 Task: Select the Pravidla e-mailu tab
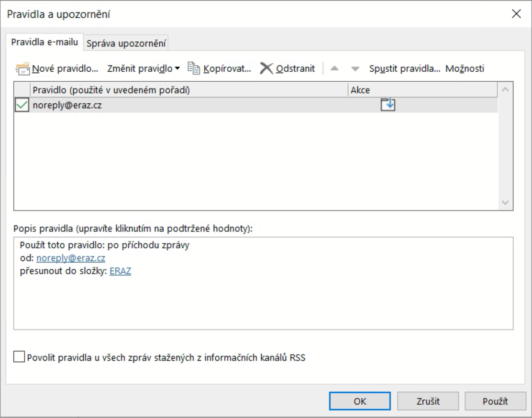[x=45, y=42]
